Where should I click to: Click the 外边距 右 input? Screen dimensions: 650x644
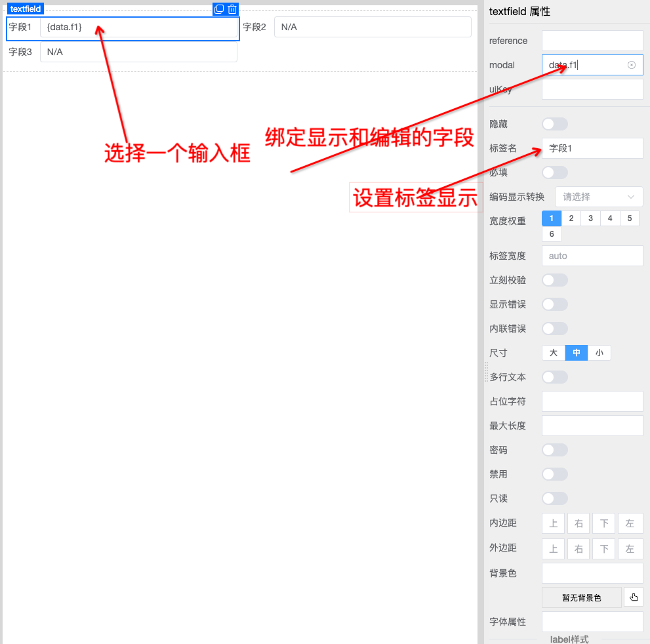(x=579, y=549)
